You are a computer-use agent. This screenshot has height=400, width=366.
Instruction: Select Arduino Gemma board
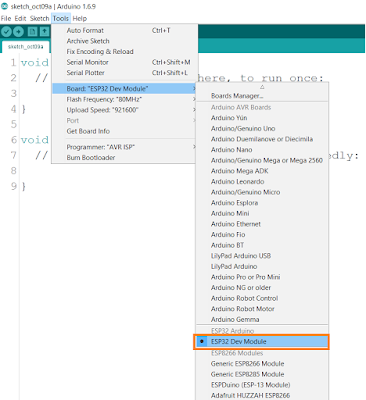tap(262, 319)
